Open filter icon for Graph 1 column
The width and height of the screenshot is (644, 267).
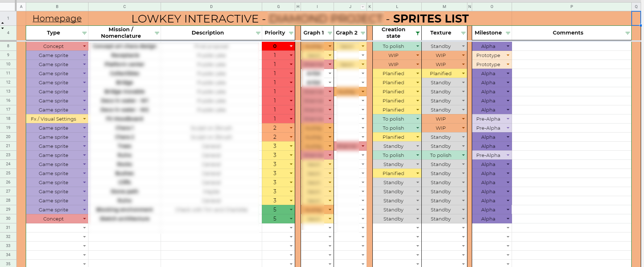click(330, 33)
